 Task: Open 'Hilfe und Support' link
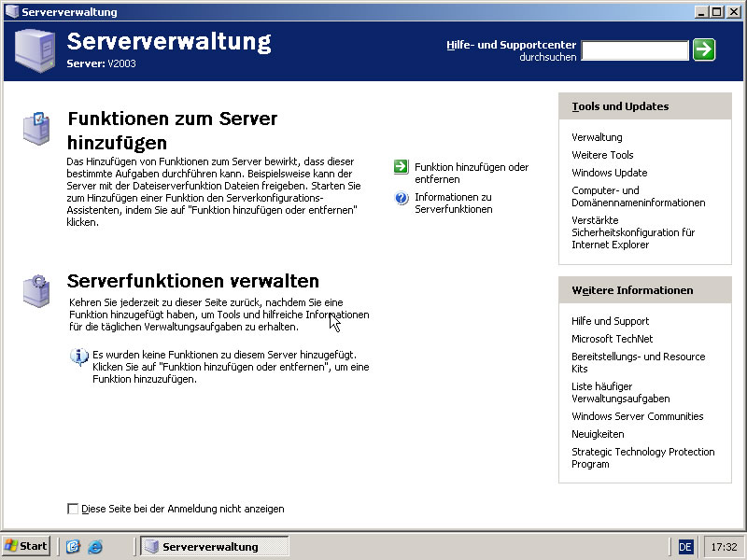[610, 321]
